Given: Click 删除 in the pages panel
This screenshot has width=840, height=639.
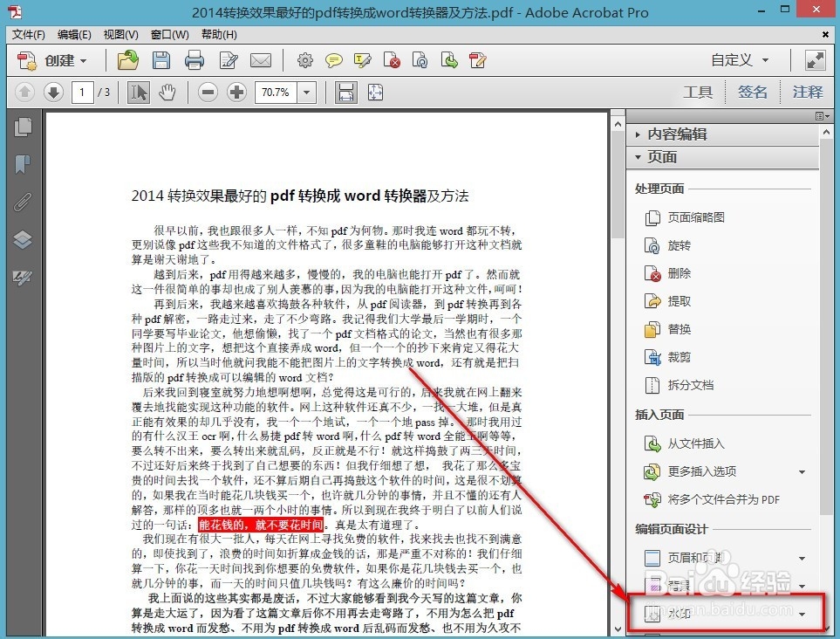Looking at the screenshot, I should pos(667,274).
